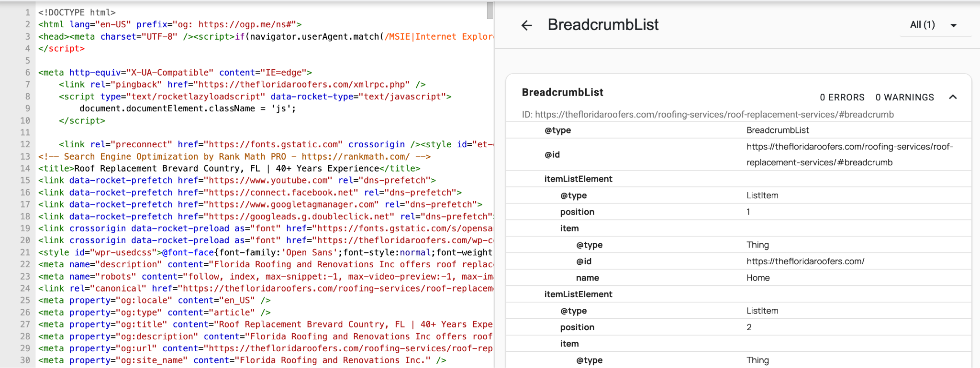Screen dimensions: 980x368
Task: Click the https://thefloridaroofers.com/ item @id value
Action: 805,261
